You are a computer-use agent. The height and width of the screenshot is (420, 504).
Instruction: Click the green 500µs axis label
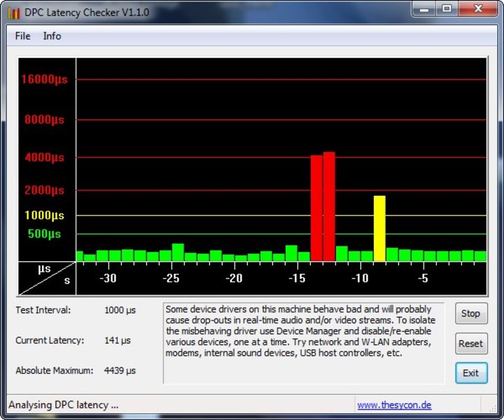(x=44, y=234)
